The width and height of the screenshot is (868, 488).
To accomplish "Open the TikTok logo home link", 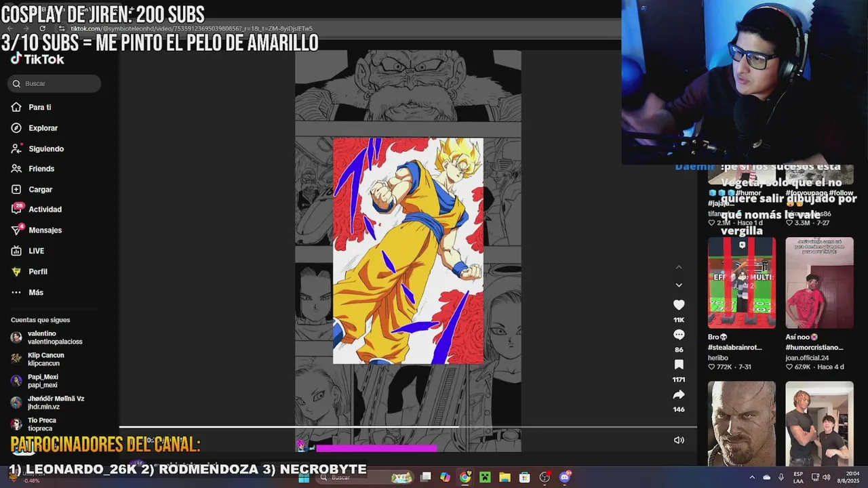I will pos(37,60).
